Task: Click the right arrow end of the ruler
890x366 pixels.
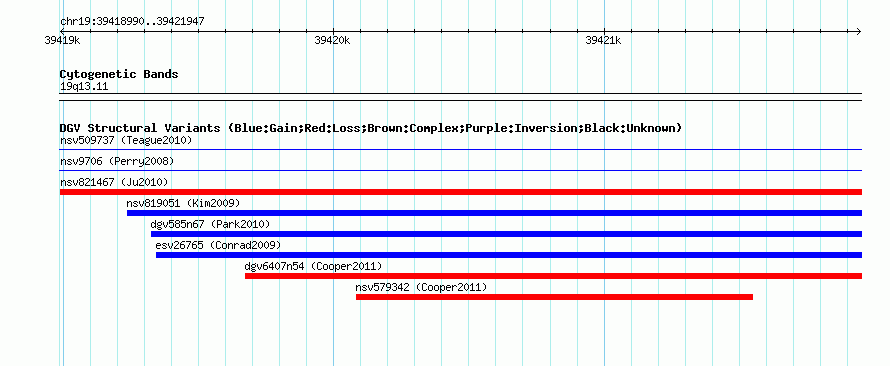Action: [x=859, y=31]
